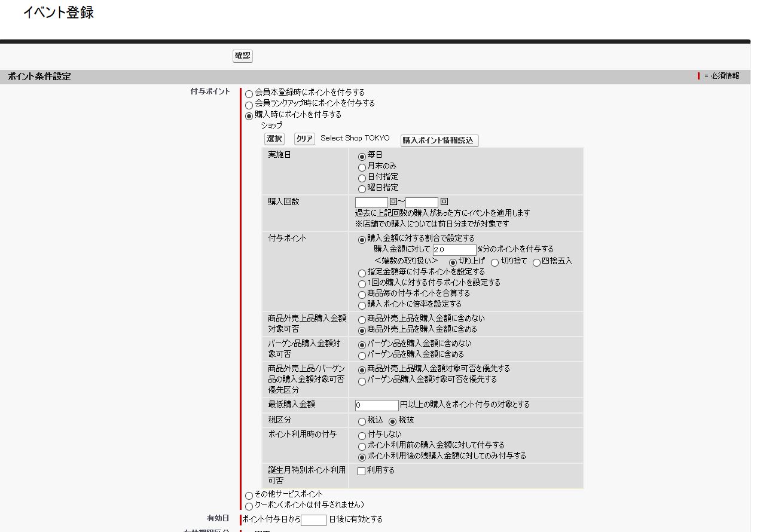Select 会員本登録時にポイントを付与する option
Viewport: 757px width, 532px height.
pos(249,93)
